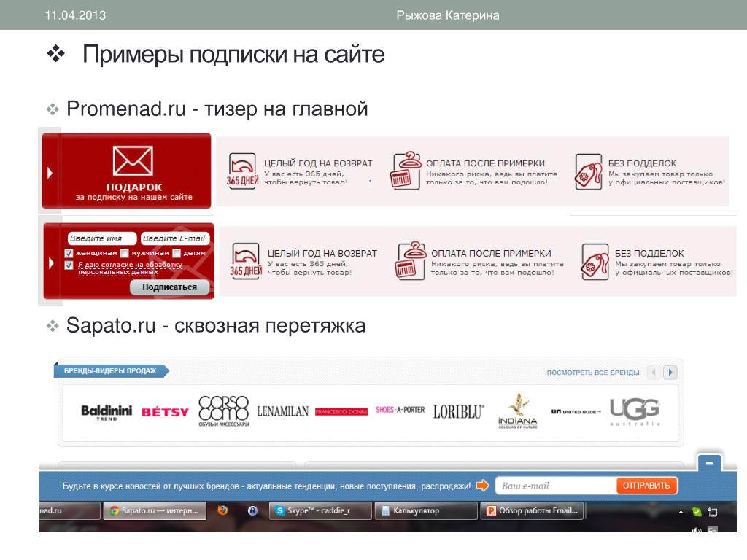747x560 pixels.
Task: Switch to the PowerPoint Обзор работы Email window
Action: (532, 510)
